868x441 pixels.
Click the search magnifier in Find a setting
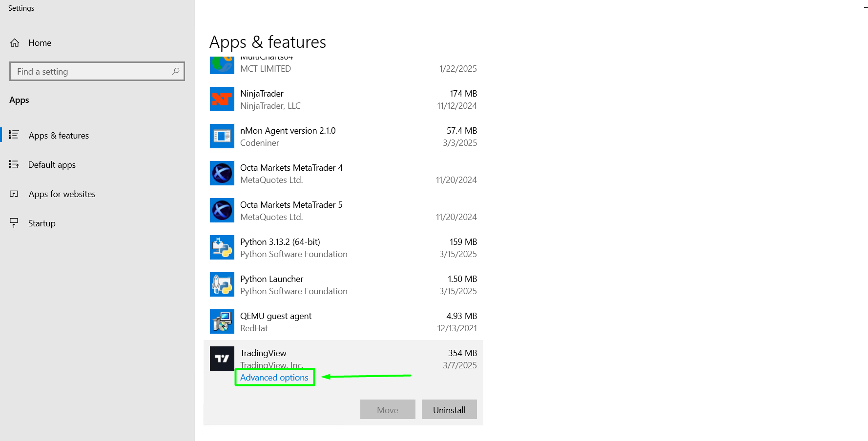click(x=176, y=71)
